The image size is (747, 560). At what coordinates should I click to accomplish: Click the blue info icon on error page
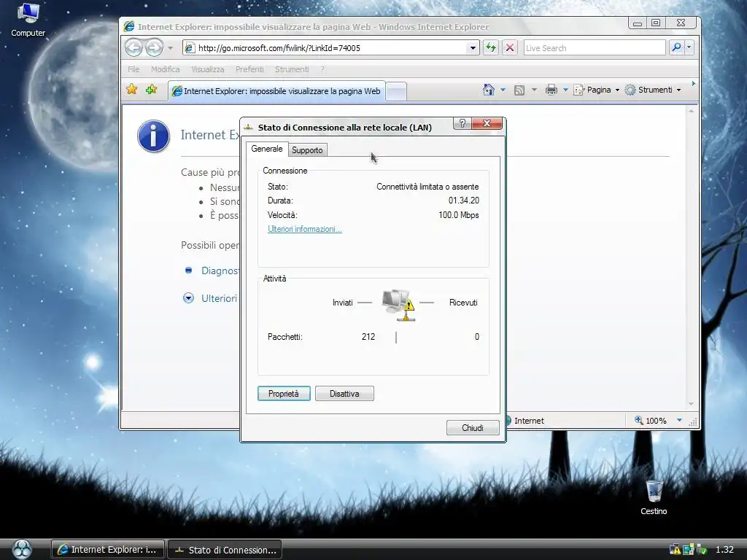[153, 136]
